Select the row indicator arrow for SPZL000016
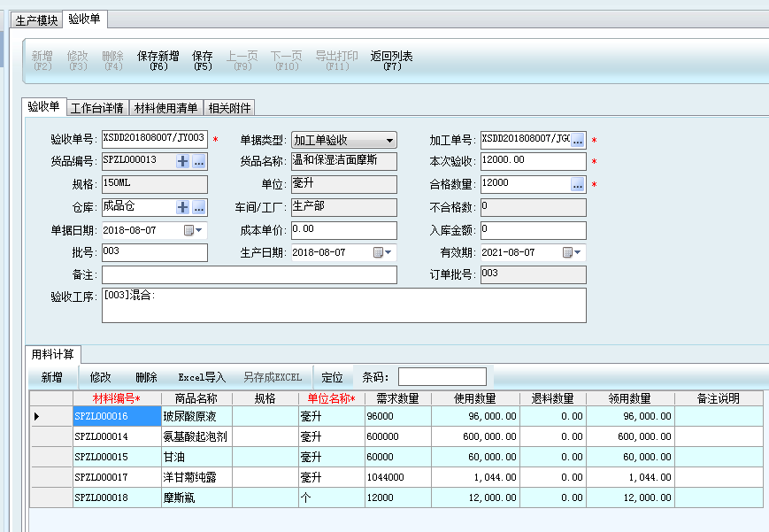The image size is (769, 532). click(37, 417)
